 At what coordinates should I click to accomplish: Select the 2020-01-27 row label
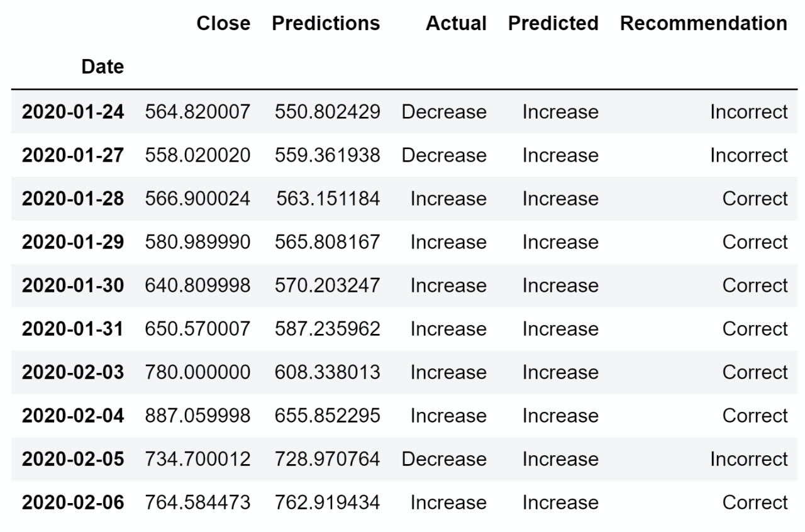pos(73,155)
